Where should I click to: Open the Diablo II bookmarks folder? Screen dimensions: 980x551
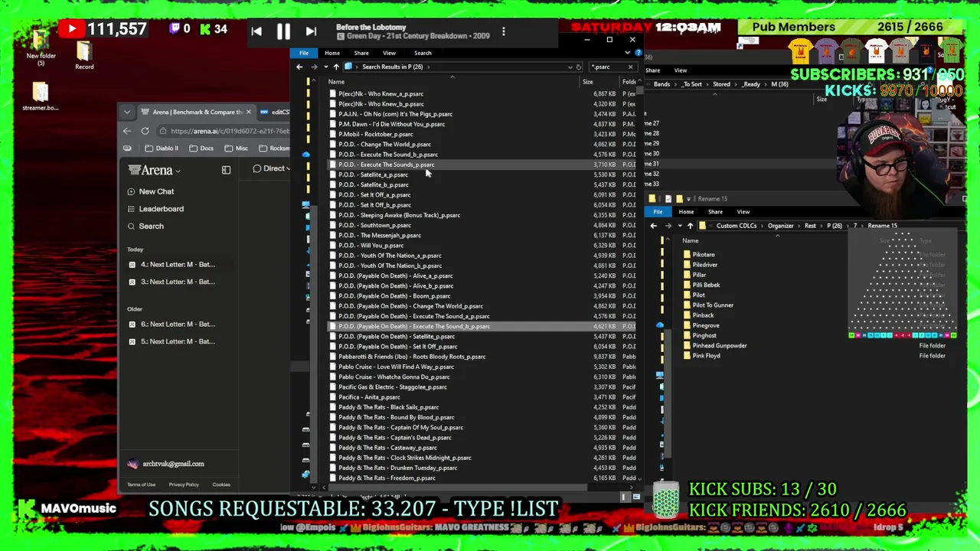(162, 148)
